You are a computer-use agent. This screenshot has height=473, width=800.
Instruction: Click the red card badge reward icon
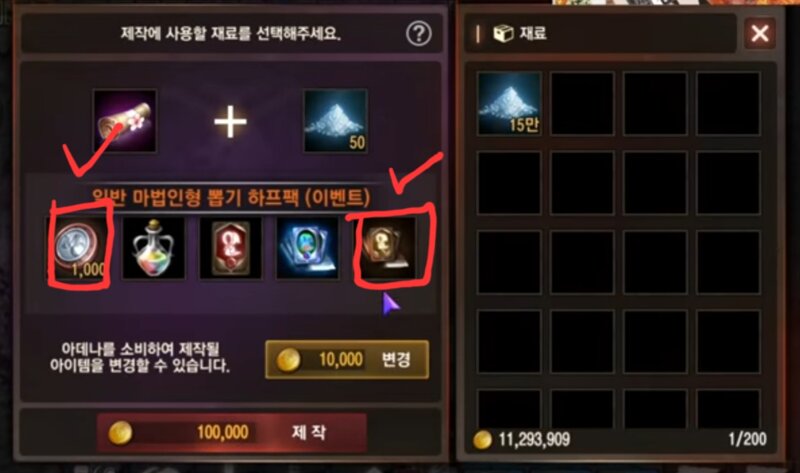click(x=231, y=248)
